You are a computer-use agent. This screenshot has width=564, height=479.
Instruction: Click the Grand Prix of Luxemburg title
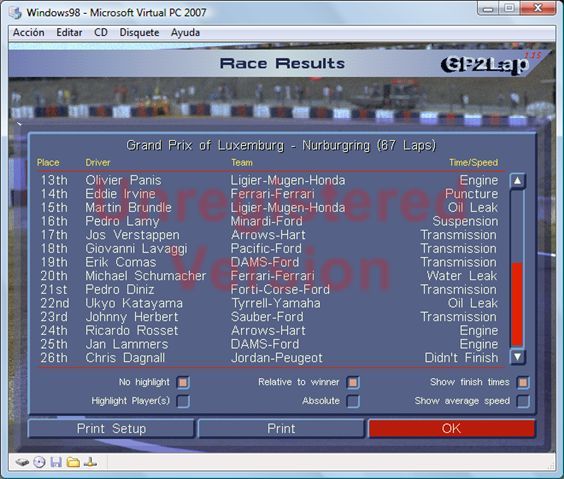coord(281,146)
